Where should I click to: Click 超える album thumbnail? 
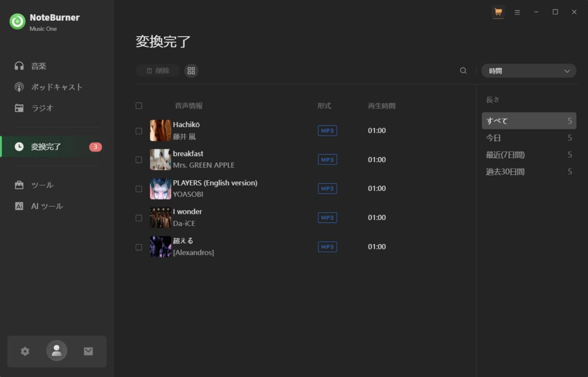point(160,247)
